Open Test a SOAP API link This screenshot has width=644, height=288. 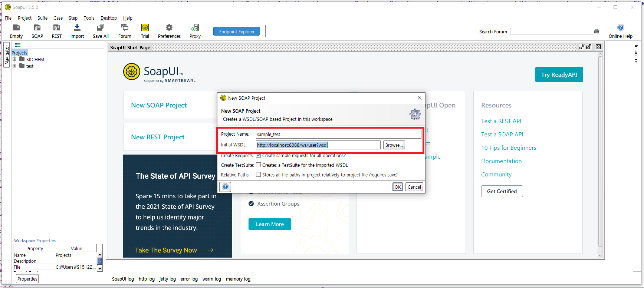point(502,134)
